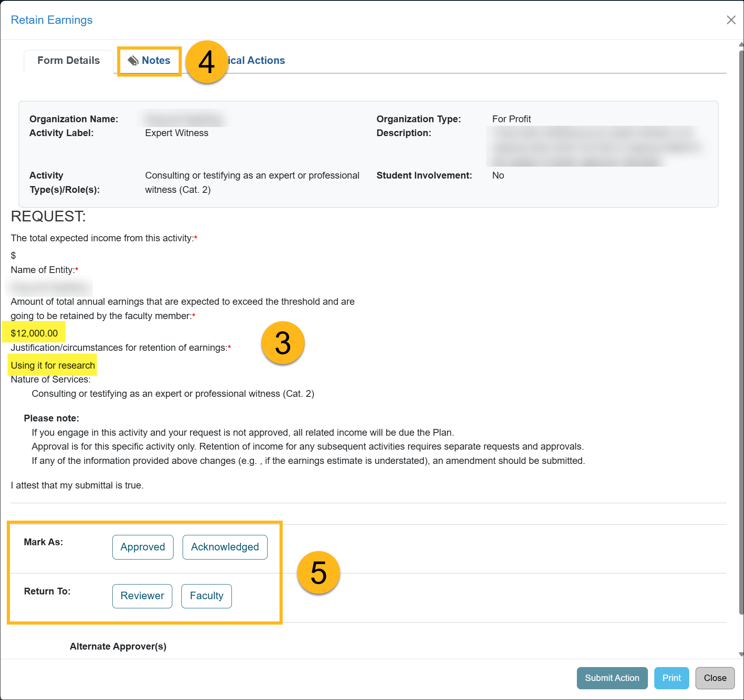Click the scrollbar down arrow
Viewport: 744px width, 700px height.
click(x=741, y=654)
